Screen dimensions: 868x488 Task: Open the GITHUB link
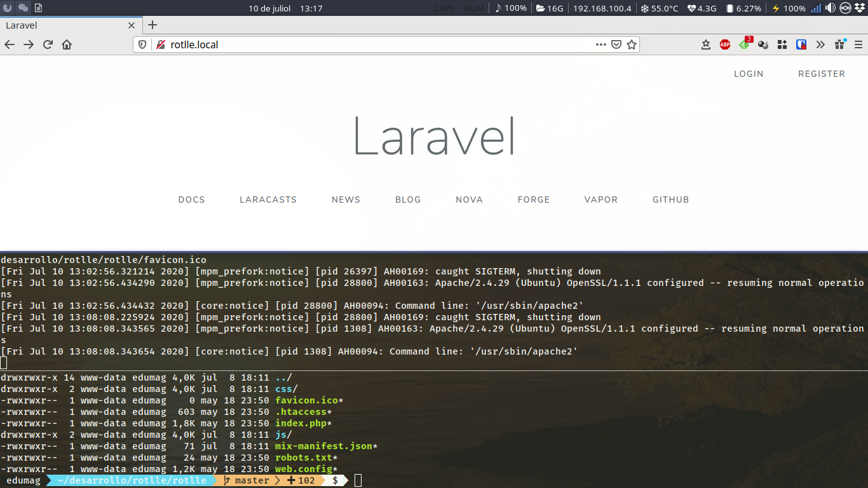tap(671, 200)
